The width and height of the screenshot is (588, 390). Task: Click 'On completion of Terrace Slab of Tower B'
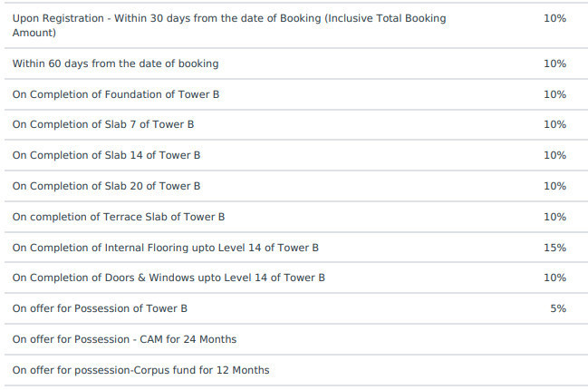(x=118, y=218)
